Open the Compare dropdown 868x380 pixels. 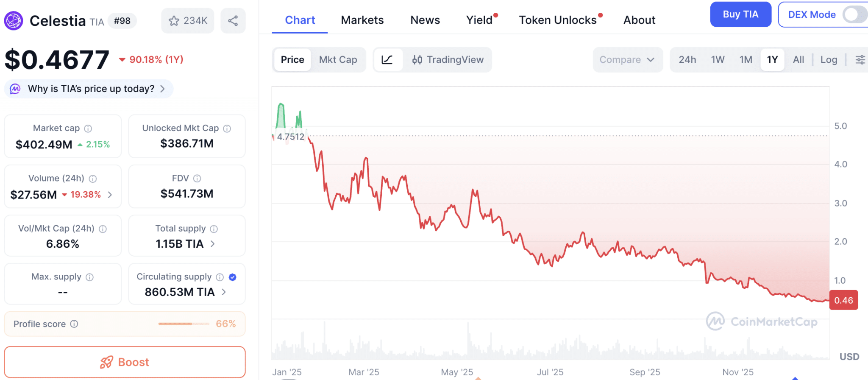click(627, 60)
